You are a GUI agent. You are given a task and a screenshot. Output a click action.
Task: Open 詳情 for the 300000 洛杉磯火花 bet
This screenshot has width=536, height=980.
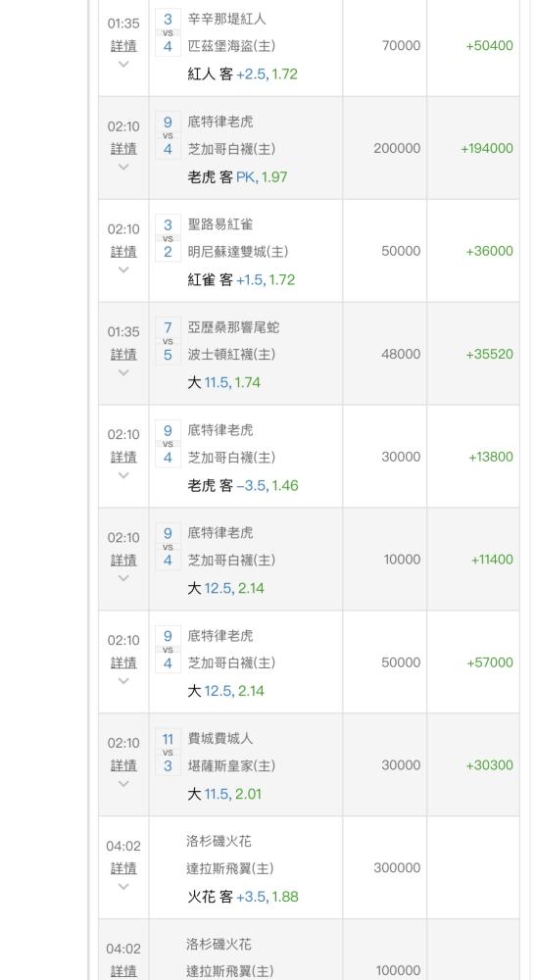point(123,868)
